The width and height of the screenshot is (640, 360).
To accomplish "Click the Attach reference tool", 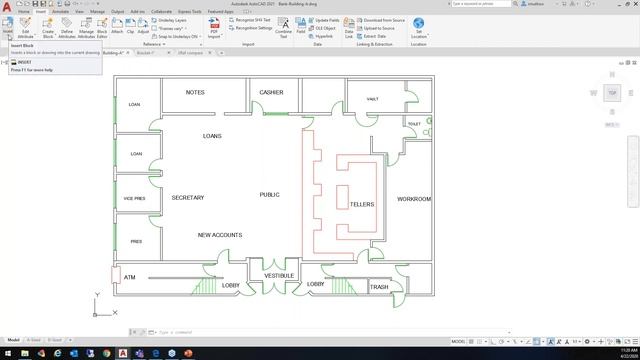I will tap(117, 25).
